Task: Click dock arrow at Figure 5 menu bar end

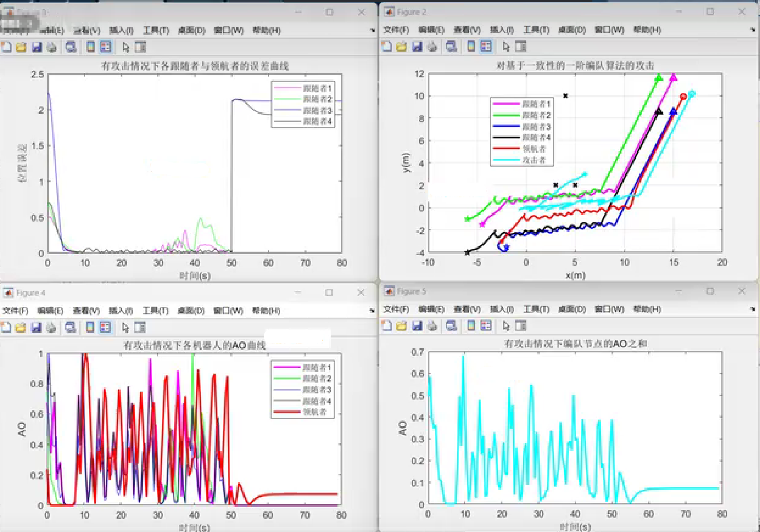Action: coord(753,309)
